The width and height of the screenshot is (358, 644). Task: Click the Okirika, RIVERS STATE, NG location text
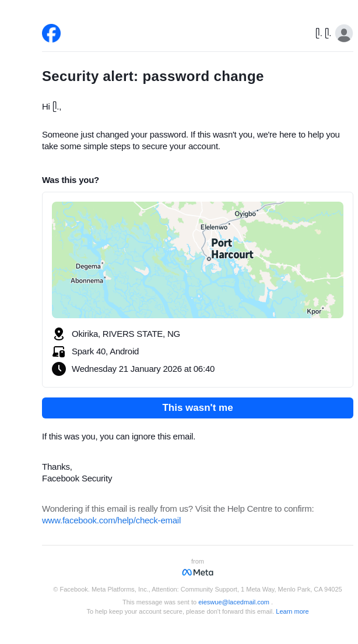point(126,334)
